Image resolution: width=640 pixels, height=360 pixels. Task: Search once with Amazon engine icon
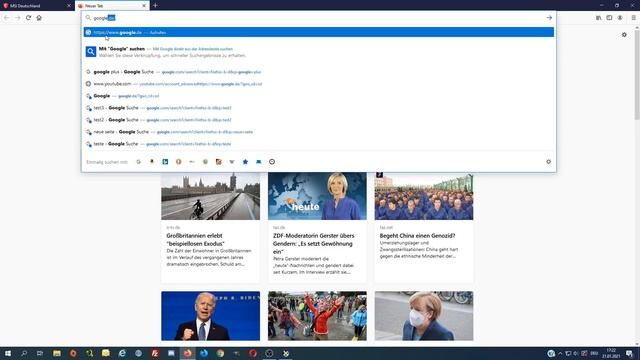coord(152,162)
